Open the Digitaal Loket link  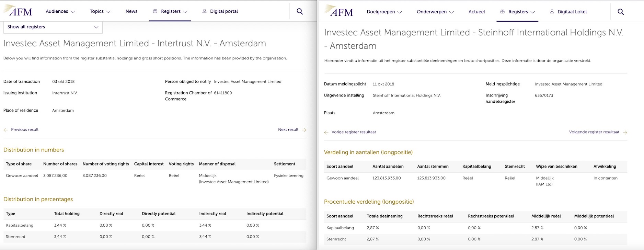click(x=572, y=12)
